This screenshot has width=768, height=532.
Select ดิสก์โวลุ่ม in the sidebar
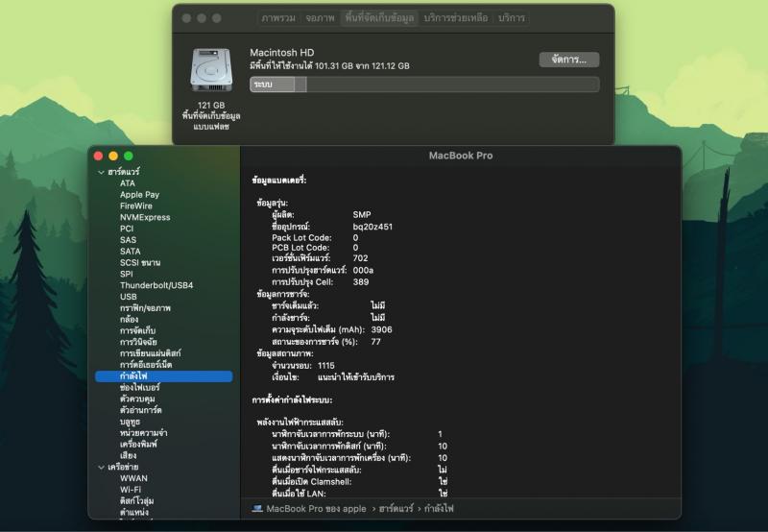click(x=136, y=500)
